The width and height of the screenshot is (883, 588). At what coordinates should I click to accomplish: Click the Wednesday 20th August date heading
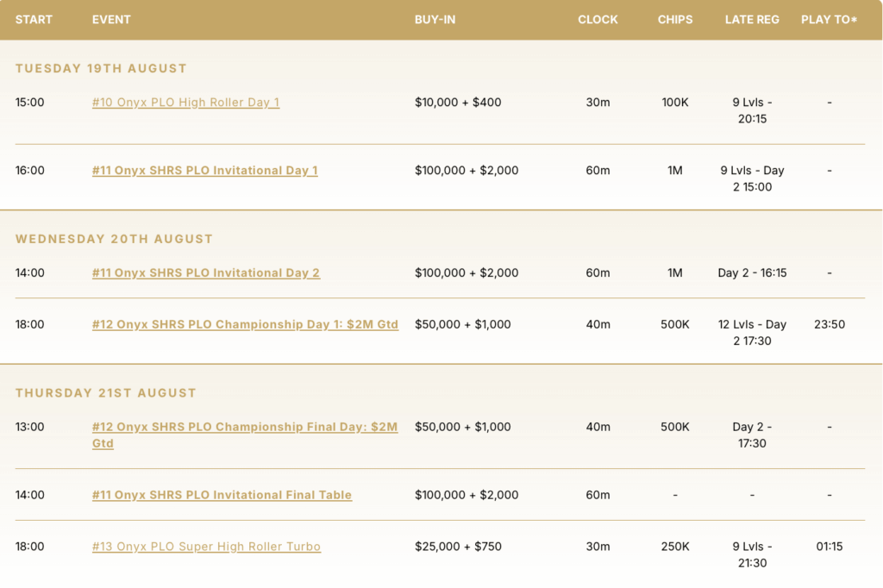pyautogui.click(x=114, y=240)
